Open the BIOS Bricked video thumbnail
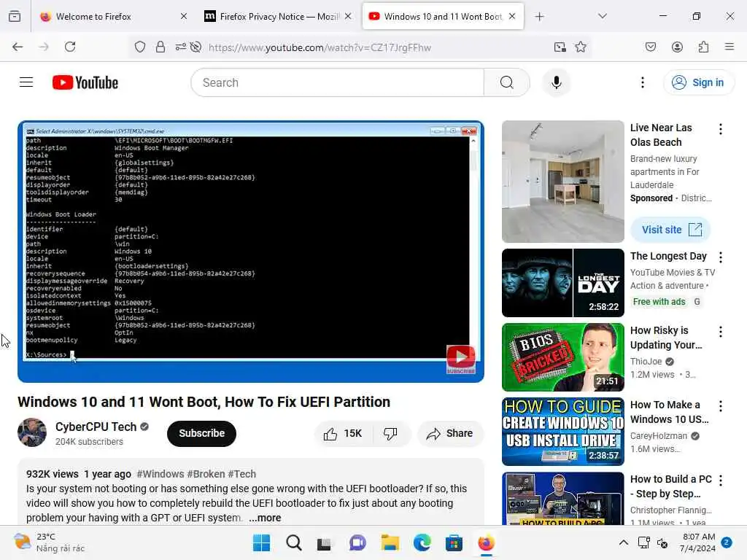 pyautogui.click(x=562, y=357)
